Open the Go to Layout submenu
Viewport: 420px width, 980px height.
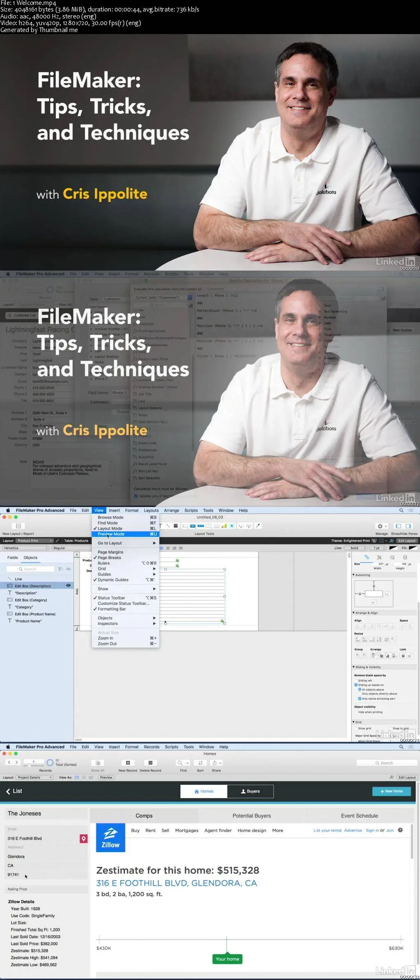coord(125,543)
